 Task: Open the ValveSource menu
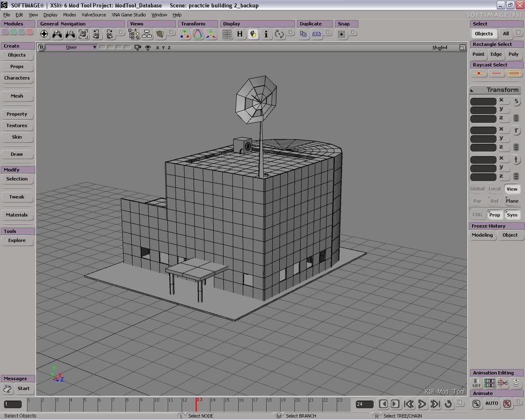[94, 15]
